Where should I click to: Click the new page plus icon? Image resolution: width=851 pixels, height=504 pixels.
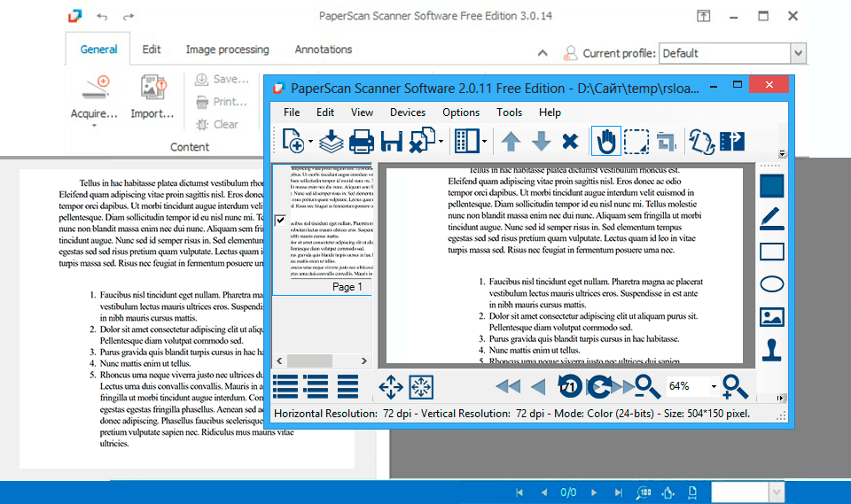293,141
